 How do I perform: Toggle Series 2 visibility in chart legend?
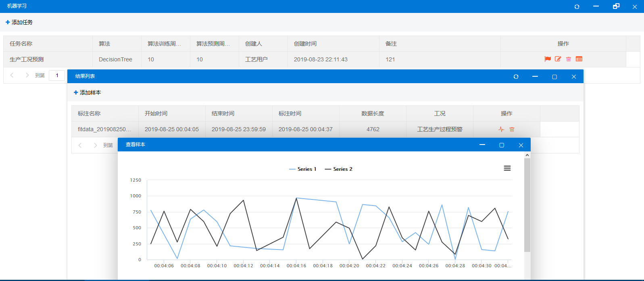point(339,169)
